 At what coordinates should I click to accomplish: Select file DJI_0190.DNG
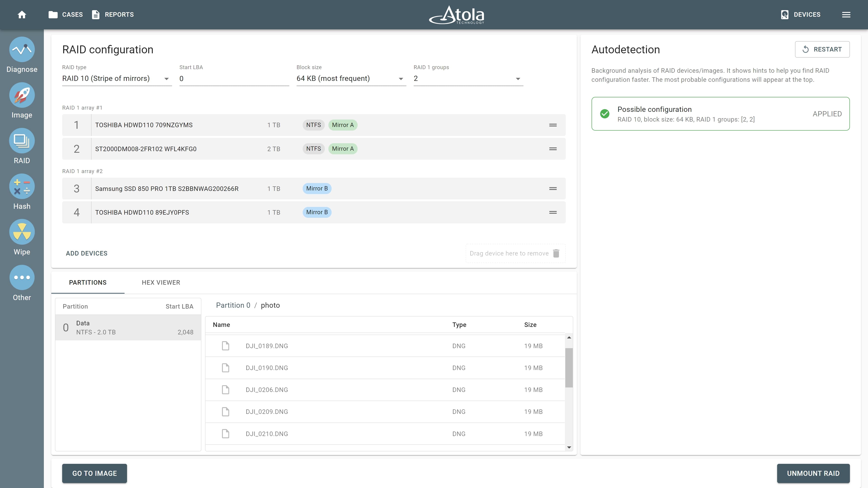(385, 368)
